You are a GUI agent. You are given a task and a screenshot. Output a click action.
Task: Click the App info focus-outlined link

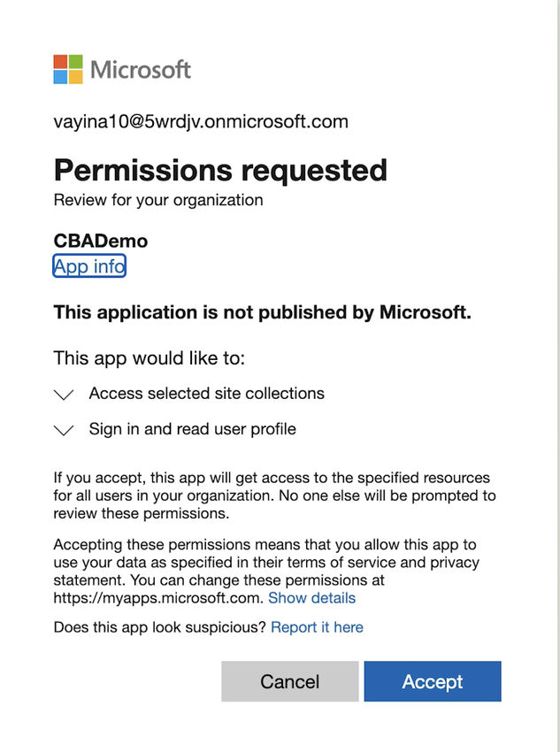[x=88, y=265]
